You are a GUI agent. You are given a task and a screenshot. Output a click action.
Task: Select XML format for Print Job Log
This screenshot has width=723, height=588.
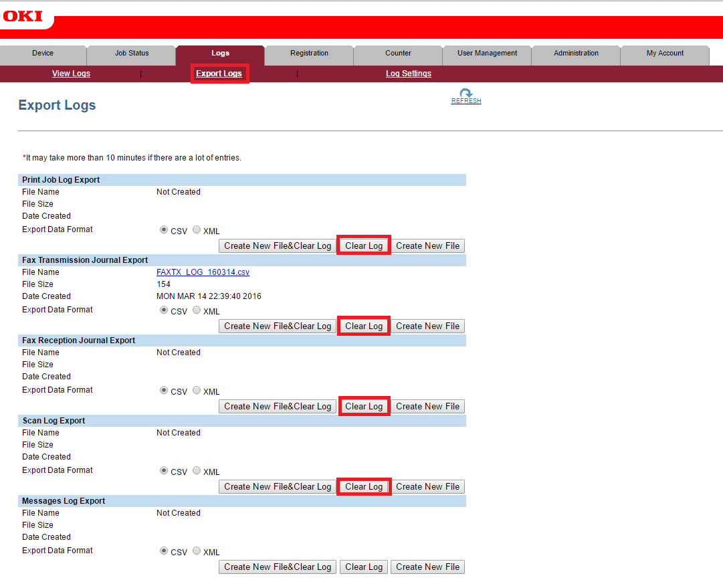[x=197, y=229]
